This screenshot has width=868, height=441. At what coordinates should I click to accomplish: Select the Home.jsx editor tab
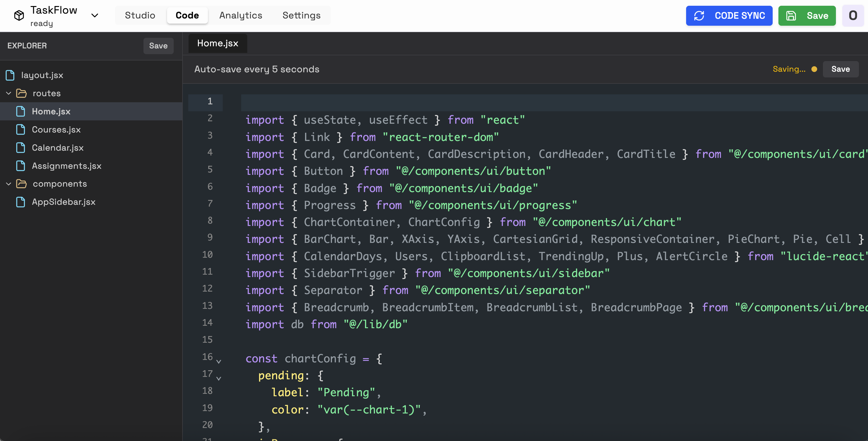point(218,43)
